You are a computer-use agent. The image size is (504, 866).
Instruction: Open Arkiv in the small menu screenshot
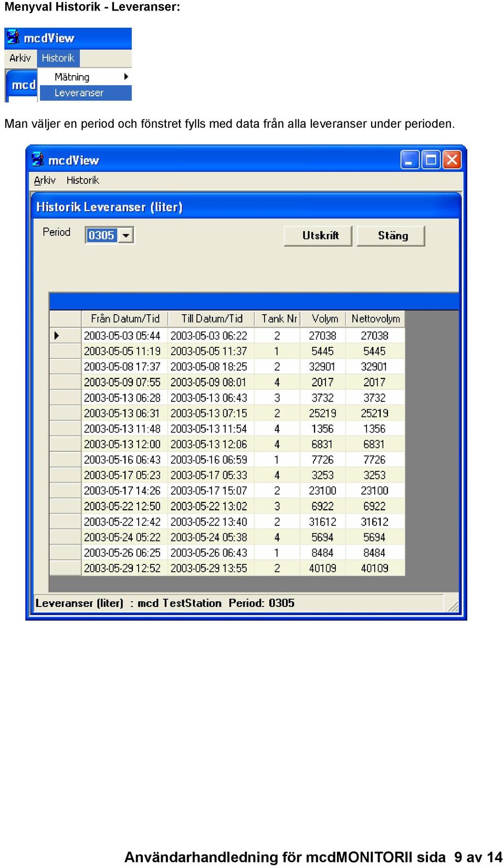20,58
